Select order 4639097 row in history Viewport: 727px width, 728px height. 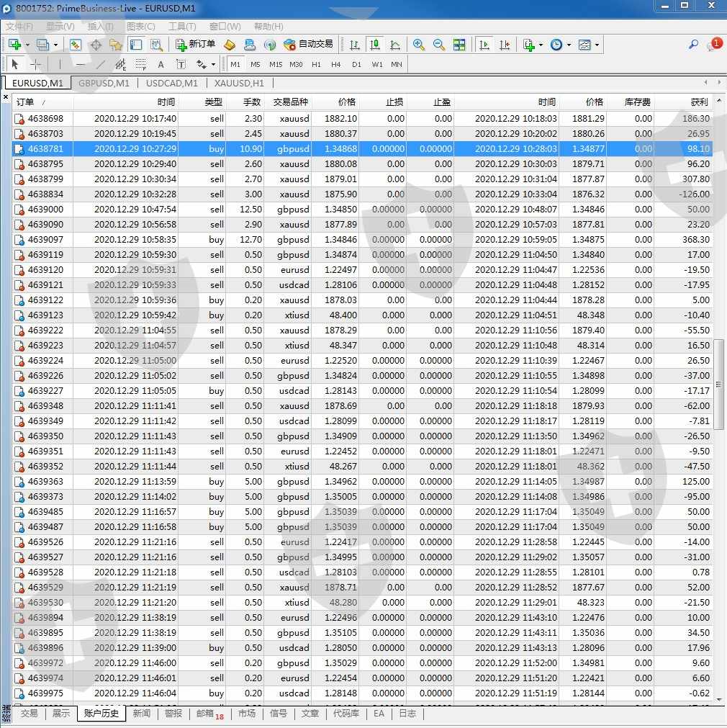[x=45, y=240]
